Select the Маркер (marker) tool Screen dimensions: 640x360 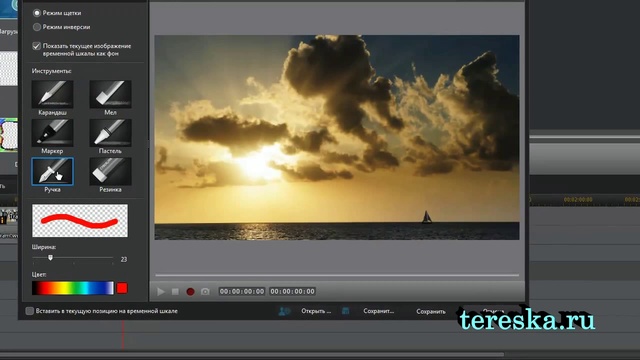pyautogui.click(x=52, y=133)
